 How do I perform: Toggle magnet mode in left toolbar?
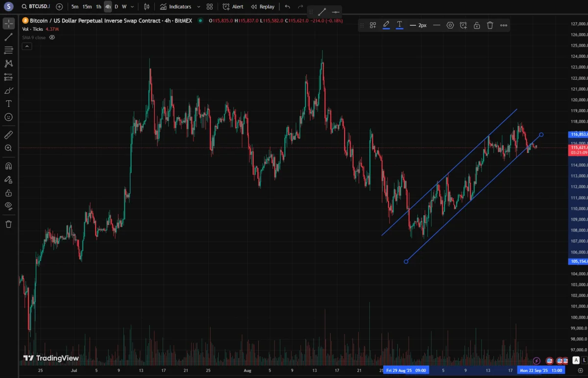point(8,166)
